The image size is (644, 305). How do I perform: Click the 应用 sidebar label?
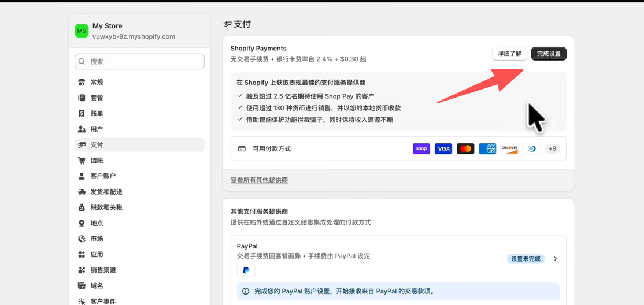click(97, 255)
